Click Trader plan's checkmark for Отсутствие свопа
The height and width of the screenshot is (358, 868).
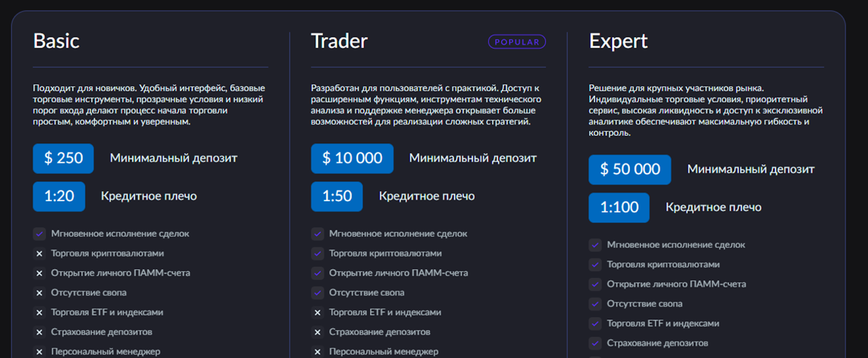coord(317,293)
